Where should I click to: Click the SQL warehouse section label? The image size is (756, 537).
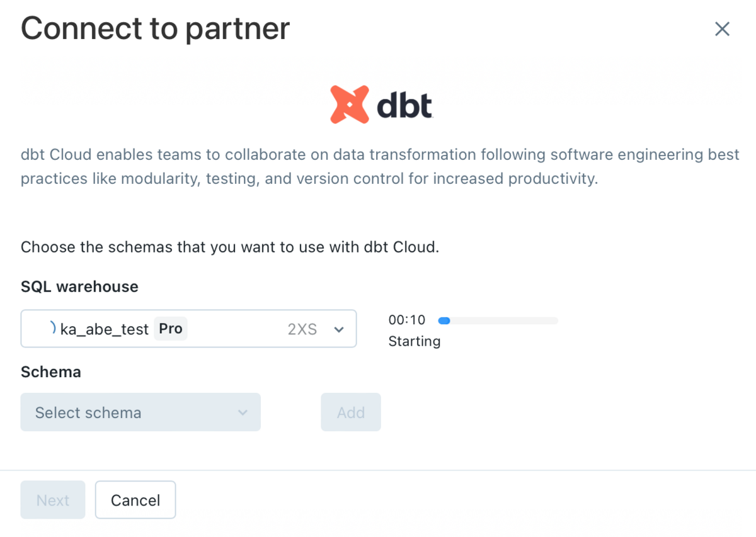tap(79, 286)
